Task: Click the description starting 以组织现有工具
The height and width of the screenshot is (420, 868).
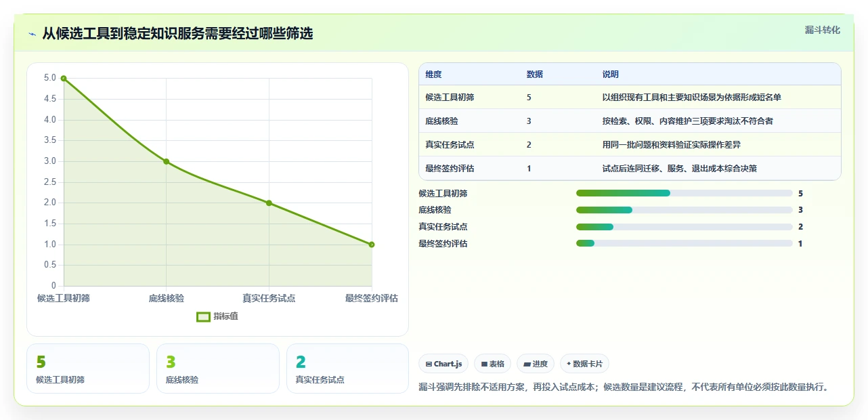Action: [692, 98]
